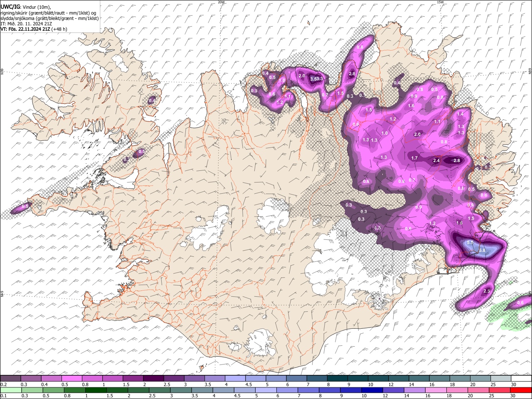The image size is (532, 399).
Task: Click the 'IT: Mið. 20. 11. 2024 21Z' line
Action: [26, 24]
